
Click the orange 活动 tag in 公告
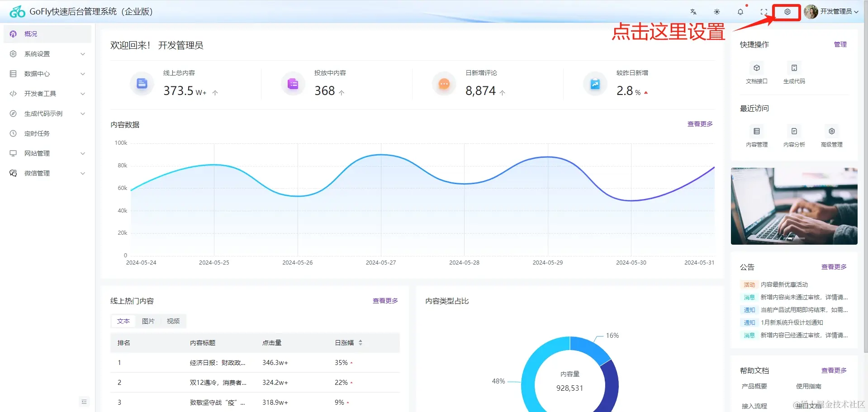(x=749, y=284)
